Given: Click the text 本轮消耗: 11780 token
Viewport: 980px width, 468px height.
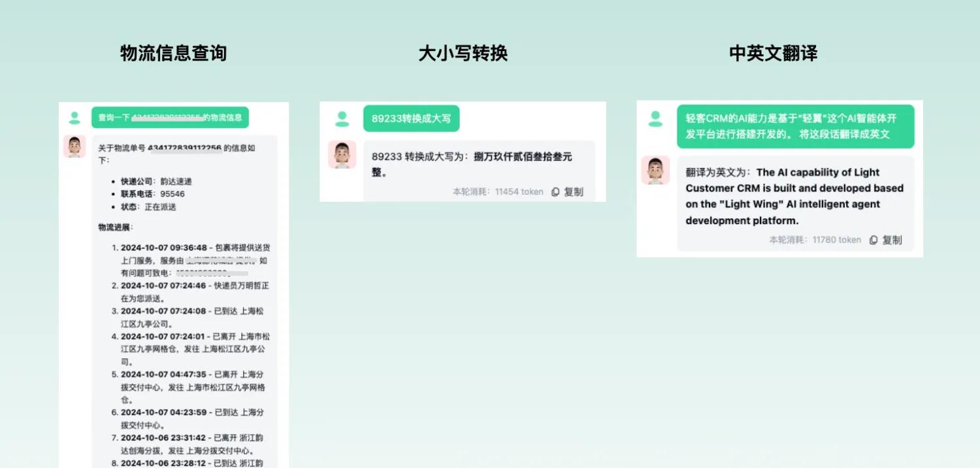Looking at the screenshot, I should (815, 240).
